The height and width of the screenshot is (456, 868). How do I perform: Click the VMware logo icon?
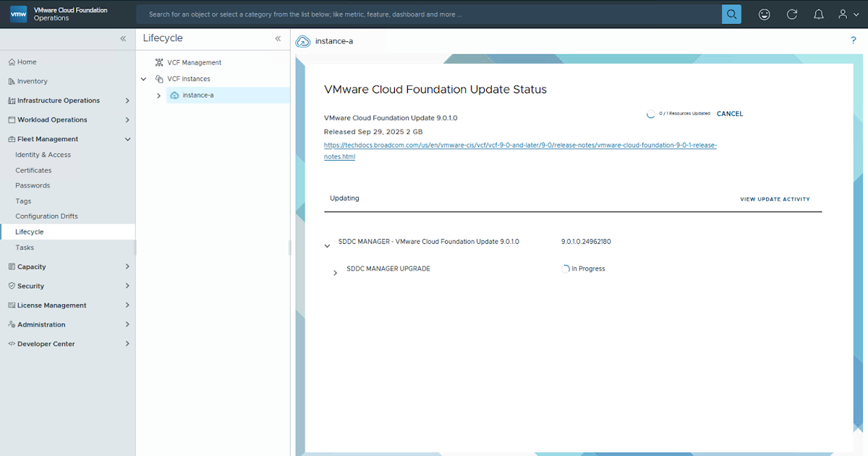[x=18, y=14]
